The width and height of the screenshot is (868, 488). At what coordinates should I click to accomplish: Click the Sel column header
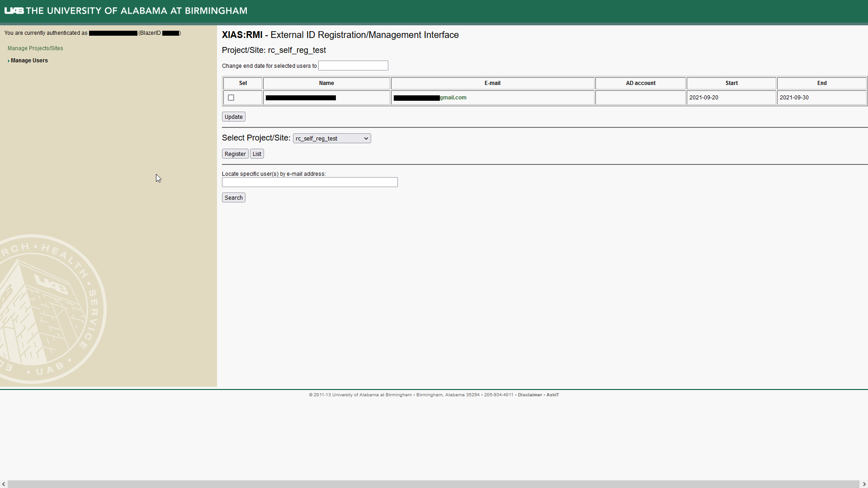tap(243, 83)
